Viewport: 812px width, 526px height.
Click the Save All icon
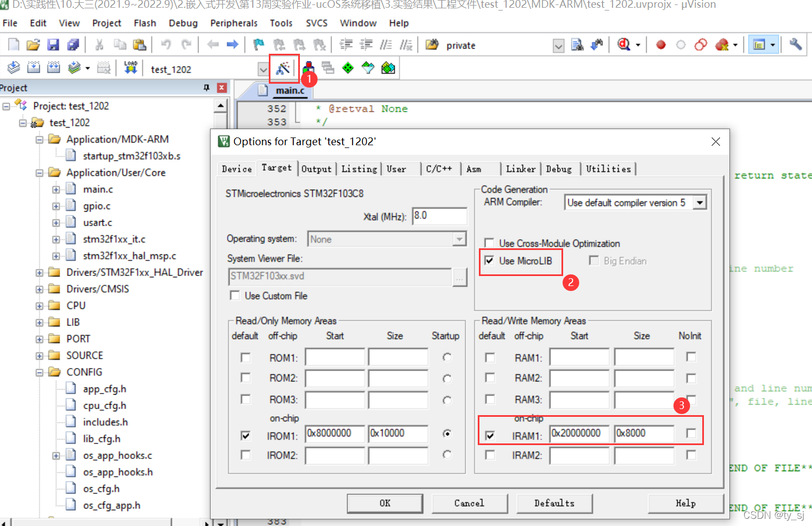[x=73, y=45]
